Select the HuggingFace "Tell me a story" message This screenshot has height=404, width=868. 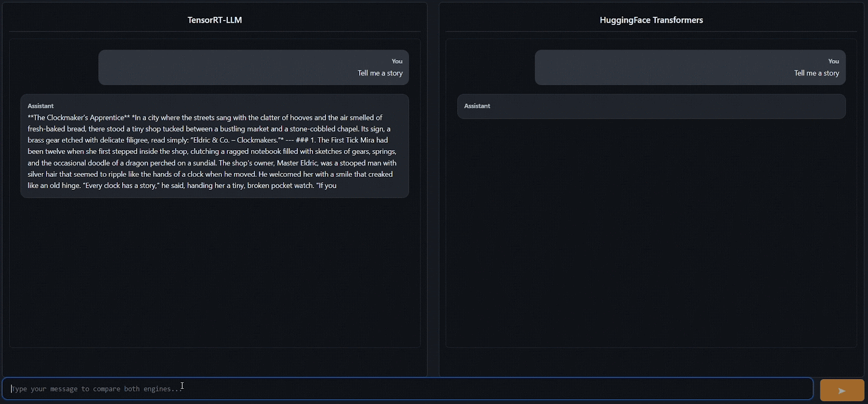816,73
